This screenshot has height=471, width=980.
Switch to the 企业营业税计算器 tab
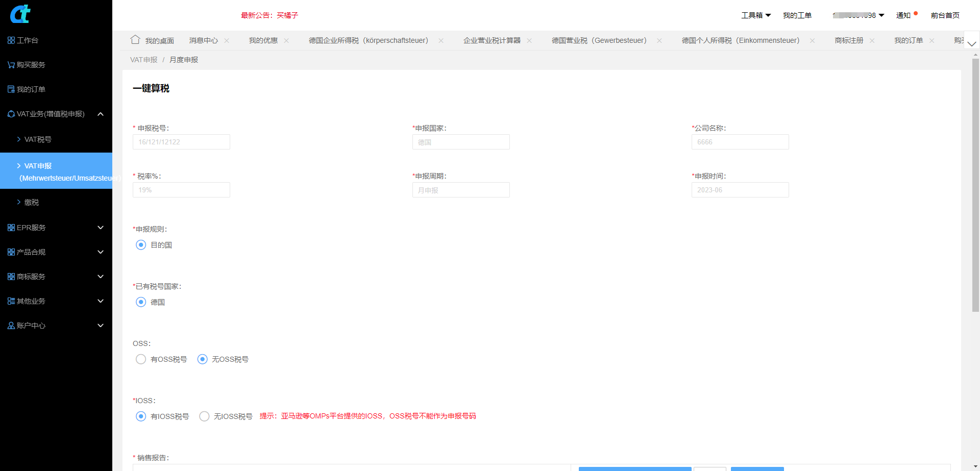click(492, 40)
